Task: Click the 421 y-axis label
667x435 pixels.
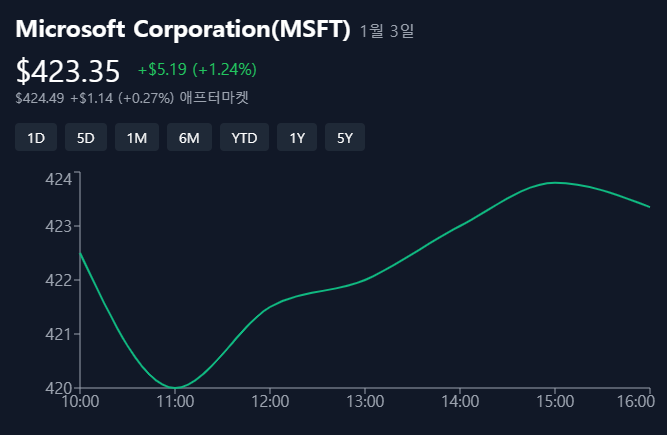Action: click(58, 334)
